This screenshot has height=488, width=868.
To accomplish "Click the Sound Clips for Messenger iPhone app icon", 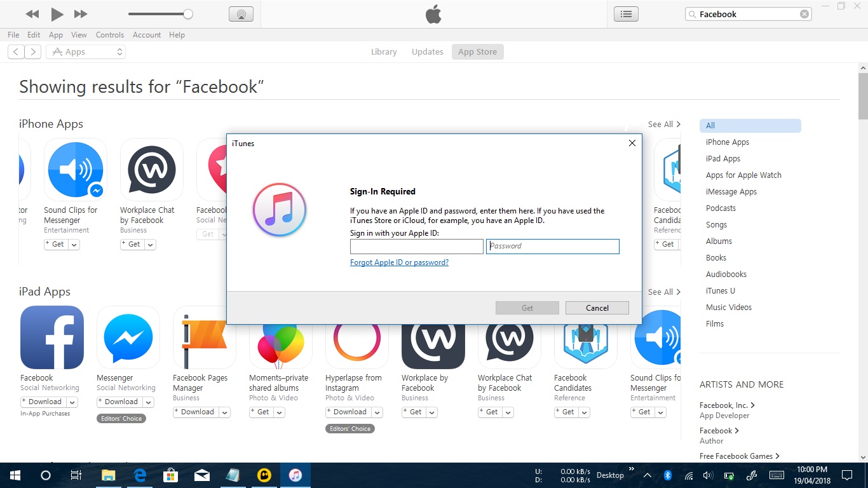I will click(75, 170).
